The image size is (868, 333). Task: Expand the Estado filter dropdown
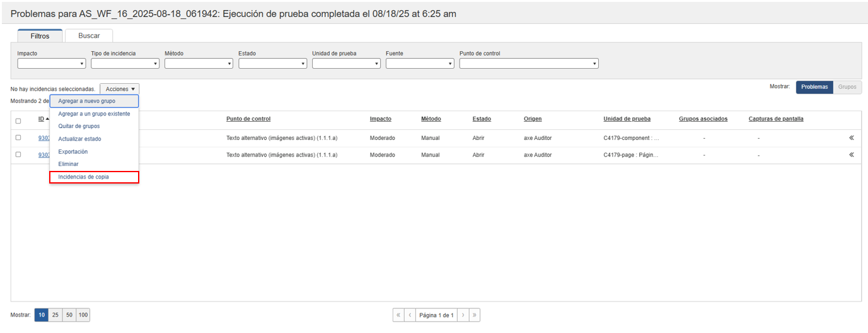coord(272,64)
